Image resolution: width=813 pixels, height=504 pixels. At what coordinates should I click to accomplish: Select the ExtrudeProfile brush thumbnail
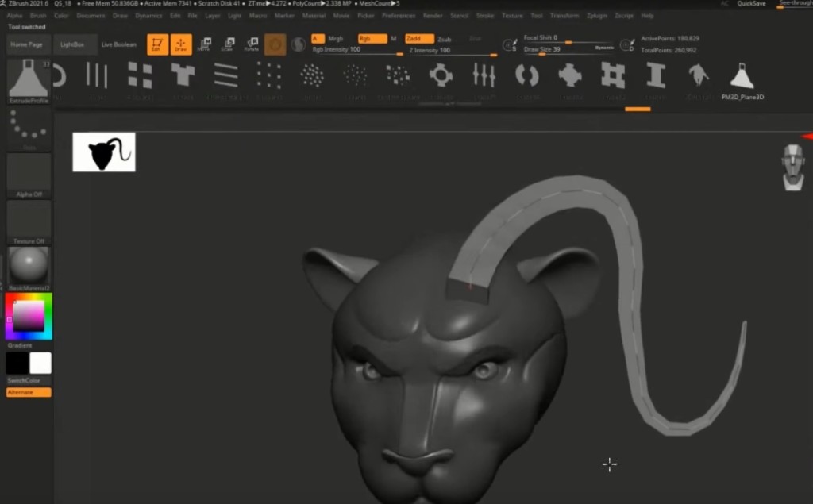point(29,79)
